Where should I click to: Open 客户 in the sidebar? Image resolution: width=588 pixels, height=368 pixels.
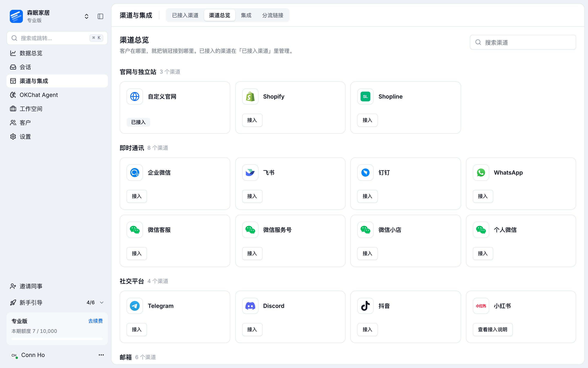(x=57, y=123)
